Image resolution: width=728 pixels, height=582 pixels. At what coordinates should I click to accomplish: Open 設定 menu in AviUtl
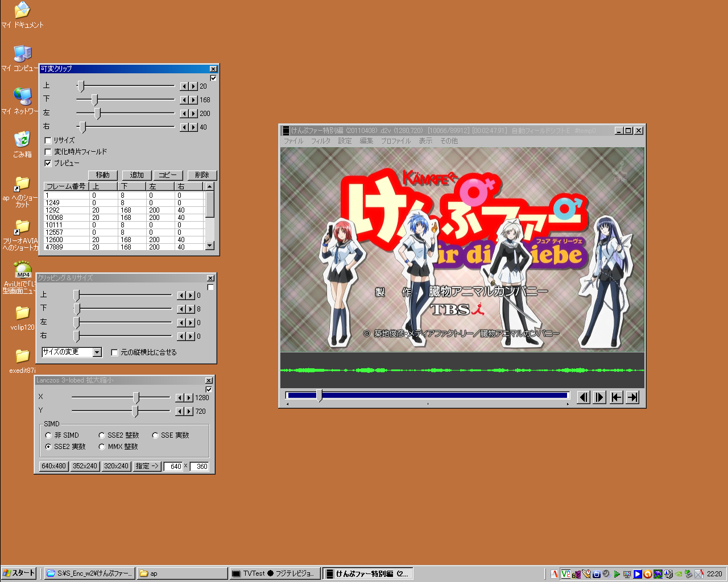pos(345,141)
